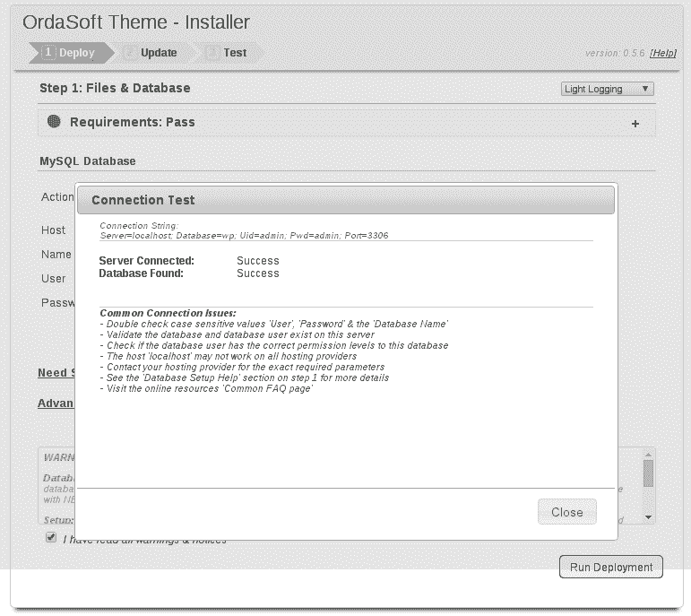Viewport: 691px width, 616px height.
Task: Click the plus icon on Requirements bar
Action: pyautogui.click(x=635, y=124)
